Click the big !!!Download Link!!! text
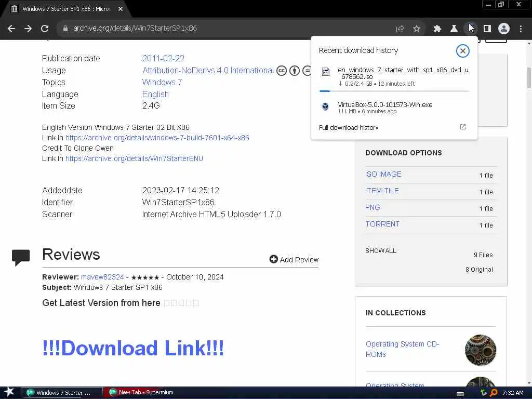This screenshot has width=532, height=399. coord(132,348)
